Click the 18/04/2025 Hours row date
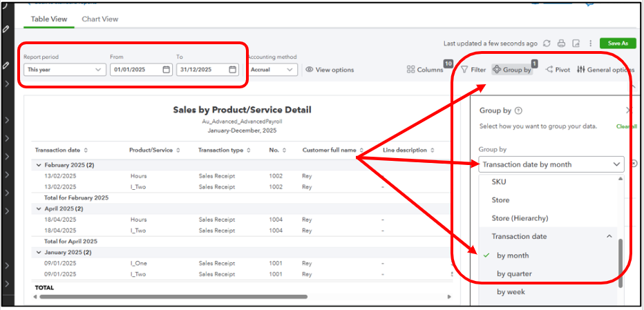The width and height of the screenshot is (644, 310). (60, 220)
